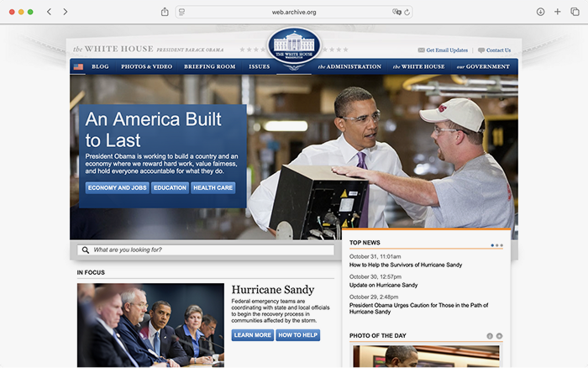
Task: Click Learn More about Hurricane Sandy
Action: [252, 335]
